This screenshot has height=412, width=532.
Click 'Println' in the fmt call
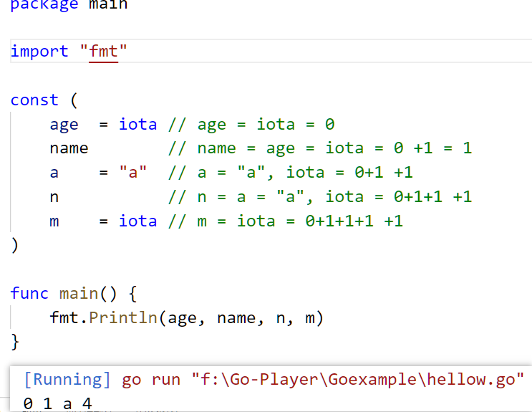pyautogui.click(x=123, y=317)
